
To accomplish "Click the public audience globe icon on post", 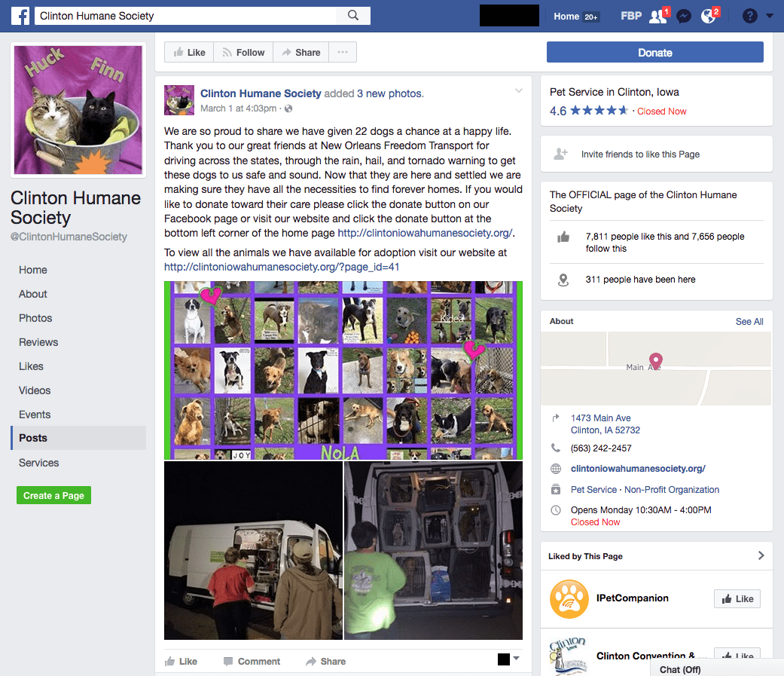I will 288,108.
